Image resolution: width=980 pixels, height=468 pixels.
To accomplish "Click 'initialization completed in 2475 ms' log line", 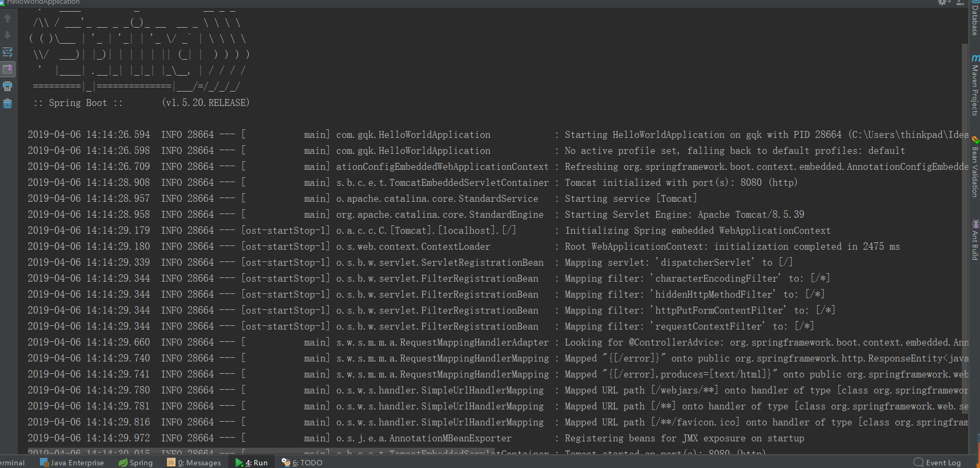I will click(732, 247).
